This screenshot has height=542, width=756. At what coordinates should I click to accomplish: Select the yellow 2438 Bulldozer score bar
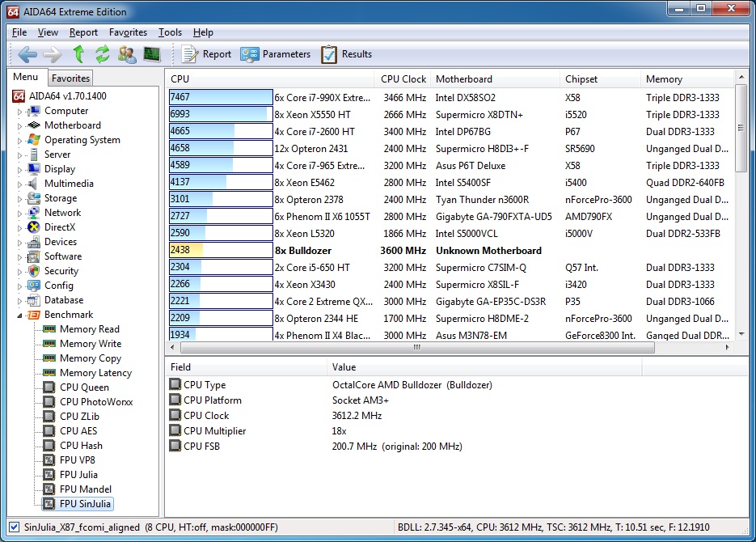coord(221,250)
